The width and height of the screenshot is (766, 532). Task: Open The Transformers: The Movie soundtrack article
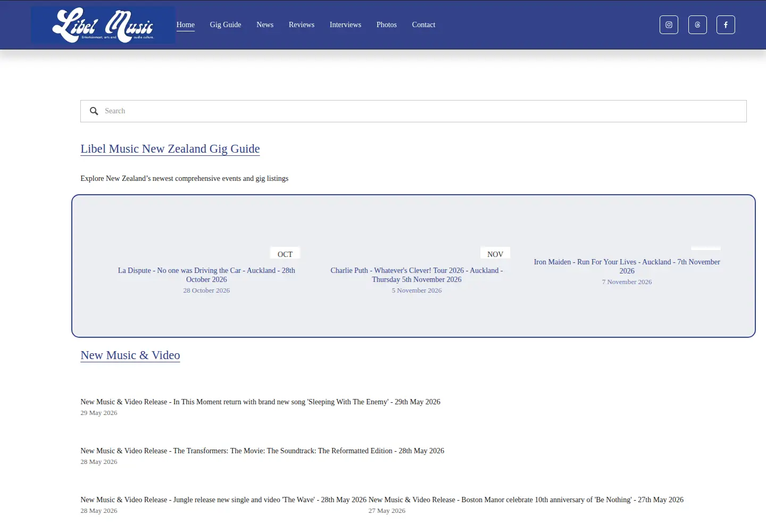(x=262, y=451)
